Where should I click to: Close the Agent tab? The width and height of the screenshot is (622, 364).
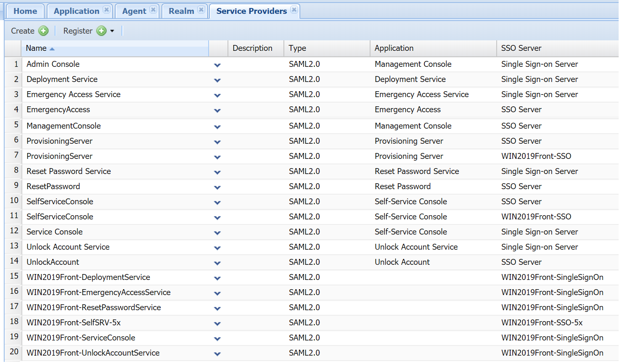[153, 10]
